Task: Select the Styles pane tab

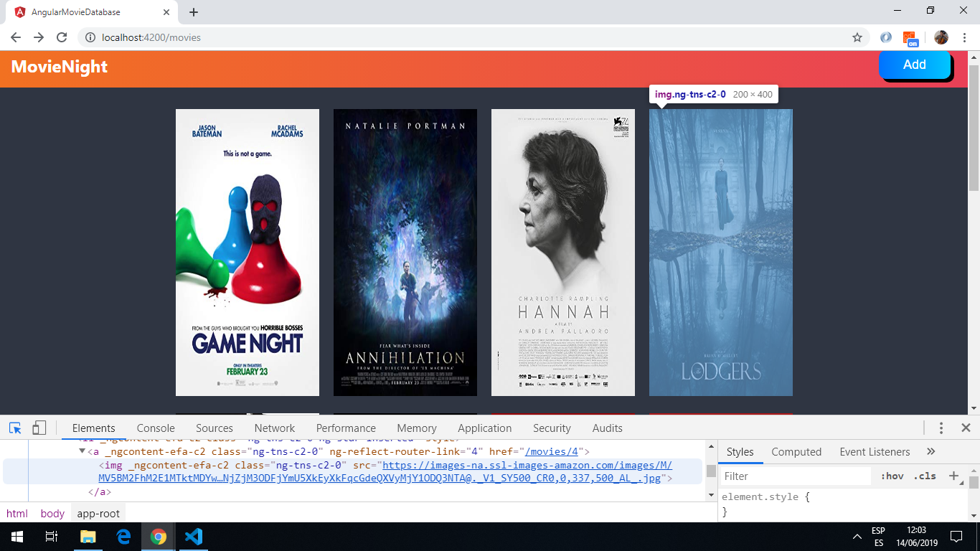Action: point(740,452)
